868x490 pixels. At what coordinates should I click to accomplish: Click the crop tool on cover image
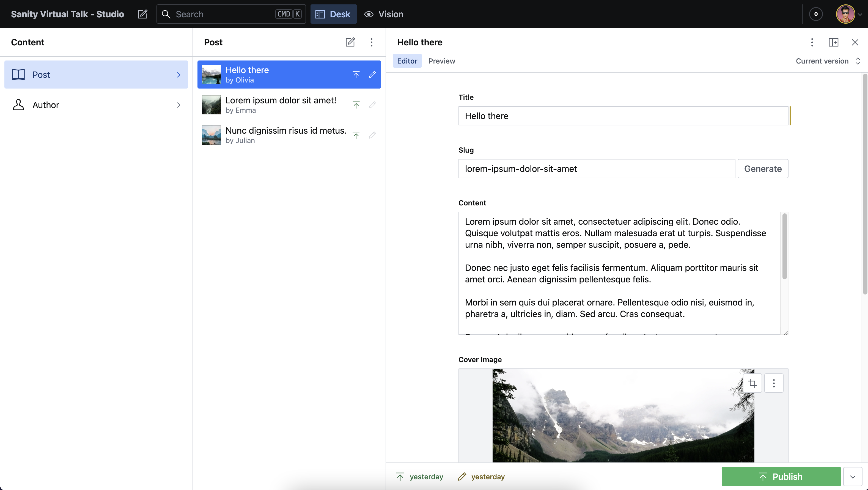(752, 383)
